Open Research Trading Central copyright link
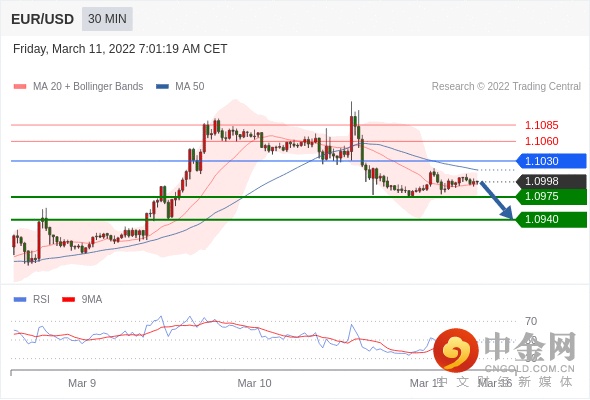Image resolution: width=590 pixels, height=400 pixels. (x=506, y=87)
